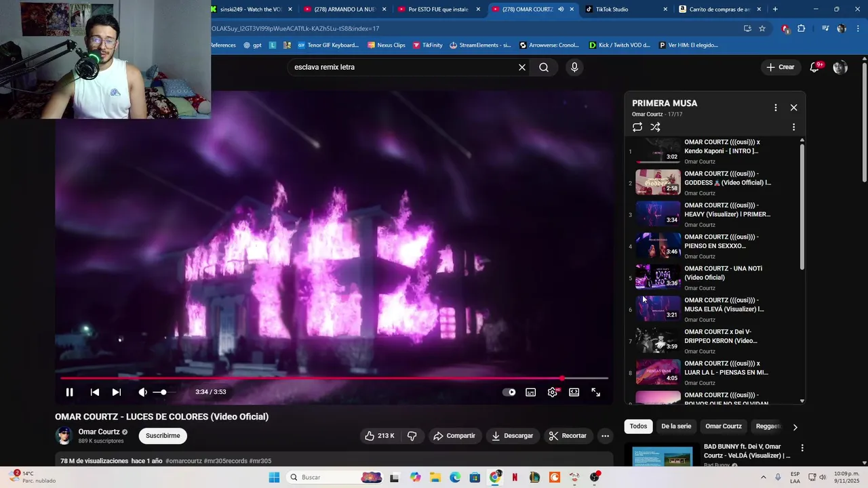Click the search magnifier button
This screenshot has width=868, height=488.
coord(544,67)
